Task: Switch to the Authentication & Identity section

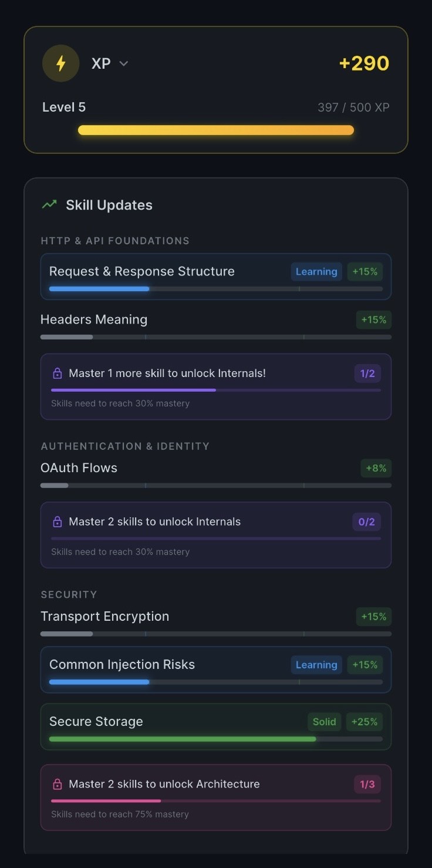Action: (x=125, y=446)
